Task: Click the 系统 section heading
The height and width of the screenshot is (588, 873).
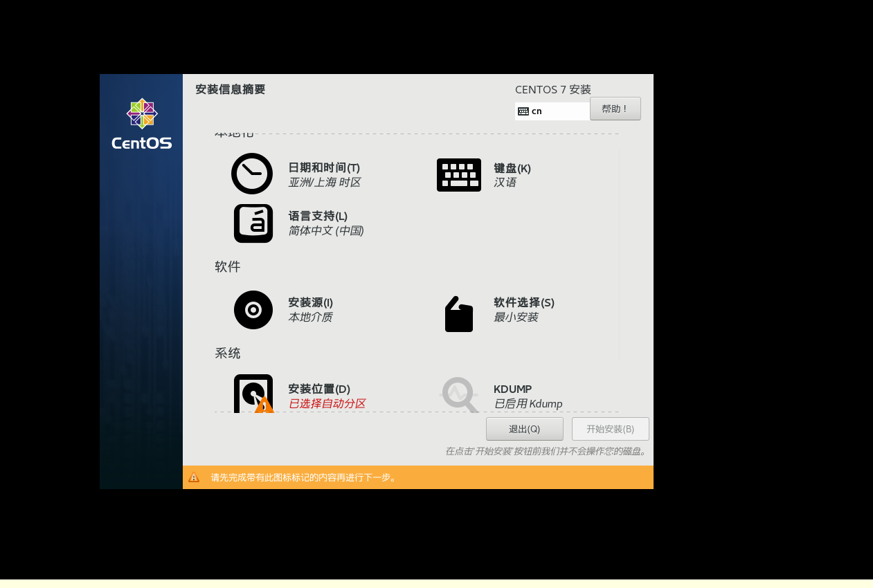Action: click(228, 353)
